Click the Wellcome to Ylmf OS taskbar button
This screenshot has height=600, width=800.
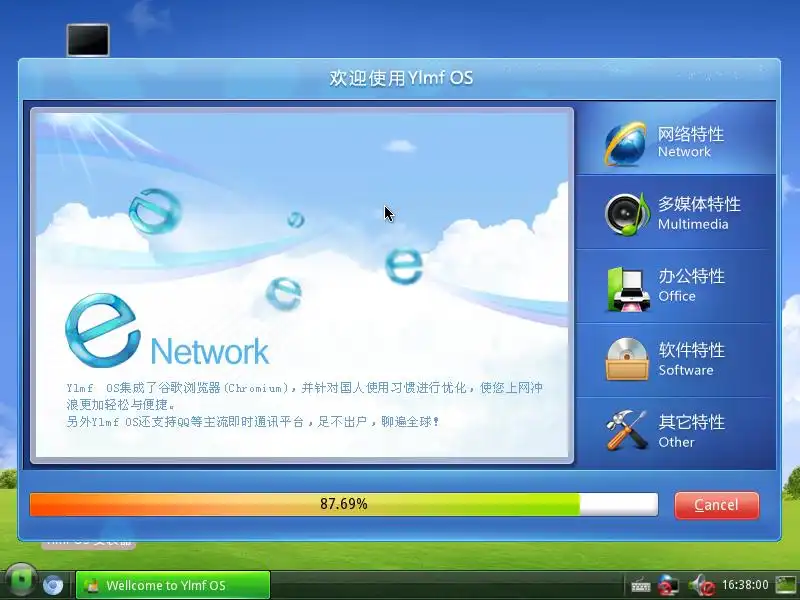[x=172, y=585]
